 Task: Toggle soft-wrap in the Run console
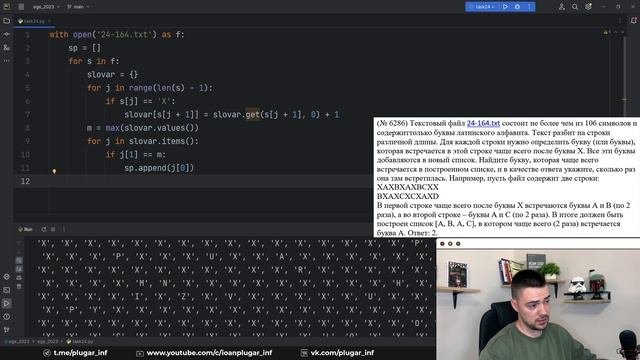pyautogui.click(x=19, y=260)
